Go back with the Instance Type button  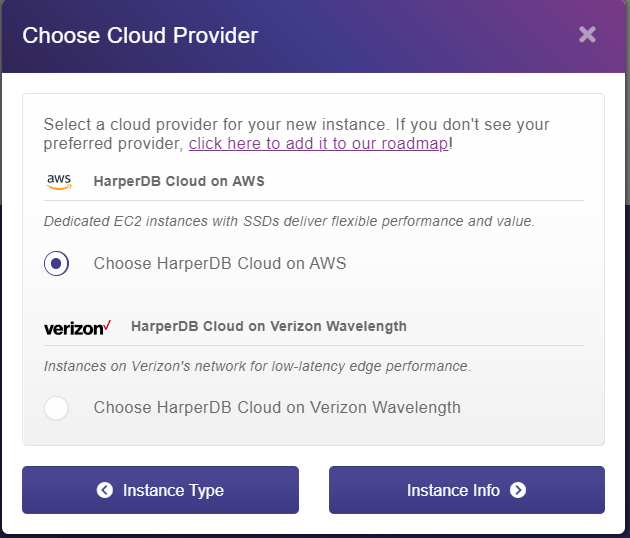160,490
